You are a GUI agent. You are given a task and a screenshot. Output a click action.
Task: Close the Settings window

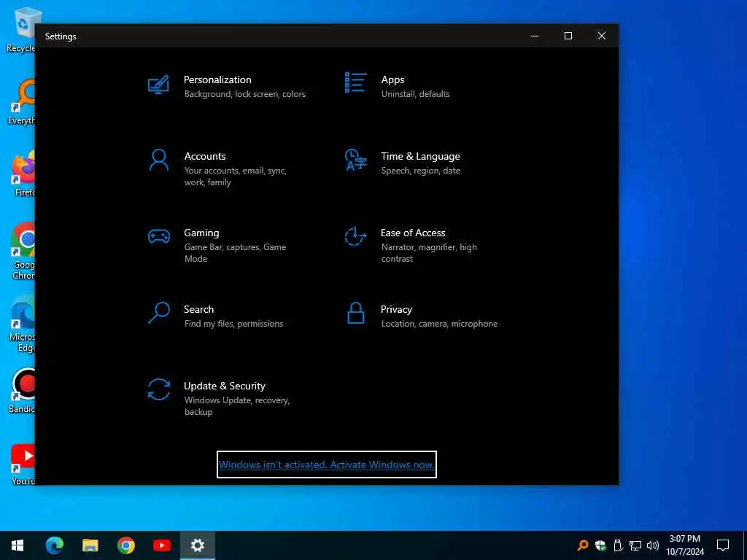pos(602,36)
